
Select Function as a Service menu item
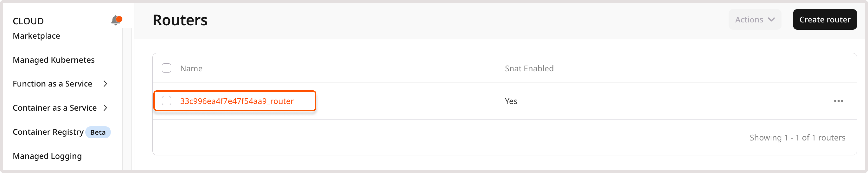(53, 84)
